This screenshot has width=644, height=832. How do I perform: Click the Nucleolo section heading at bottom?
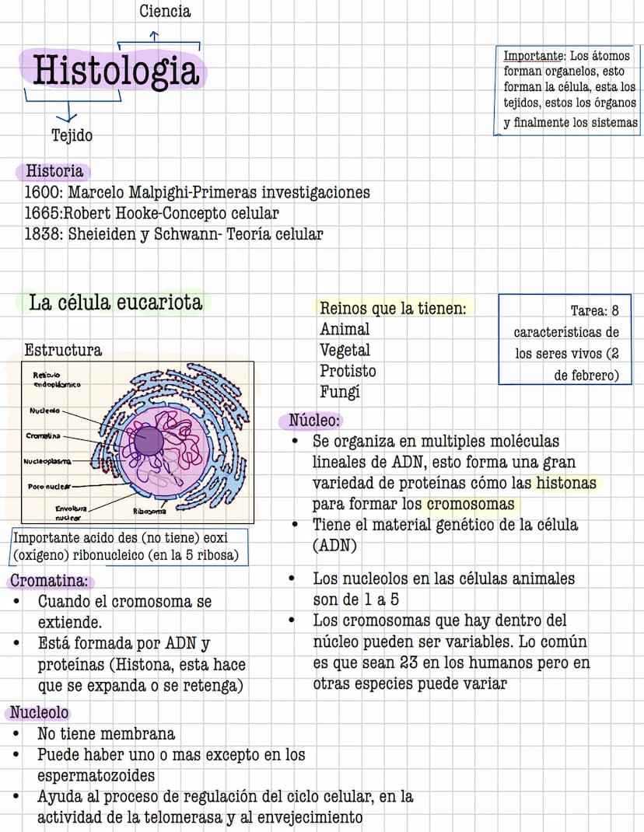(39, 712)
